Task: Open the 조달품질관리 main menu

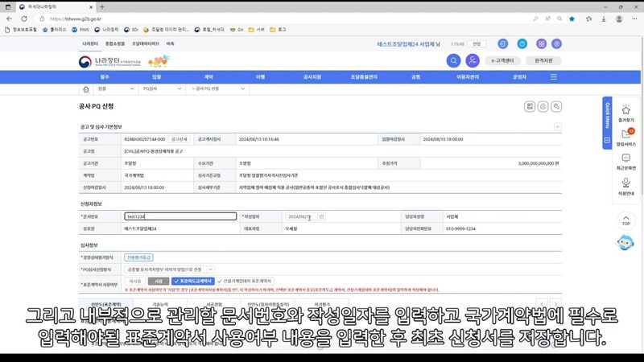Action: [x=364, y=77]
